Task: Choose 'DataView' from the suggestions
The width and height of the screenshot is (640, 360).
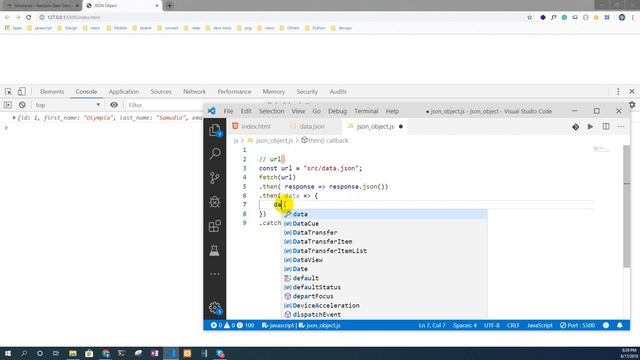Action: [385, 260]
